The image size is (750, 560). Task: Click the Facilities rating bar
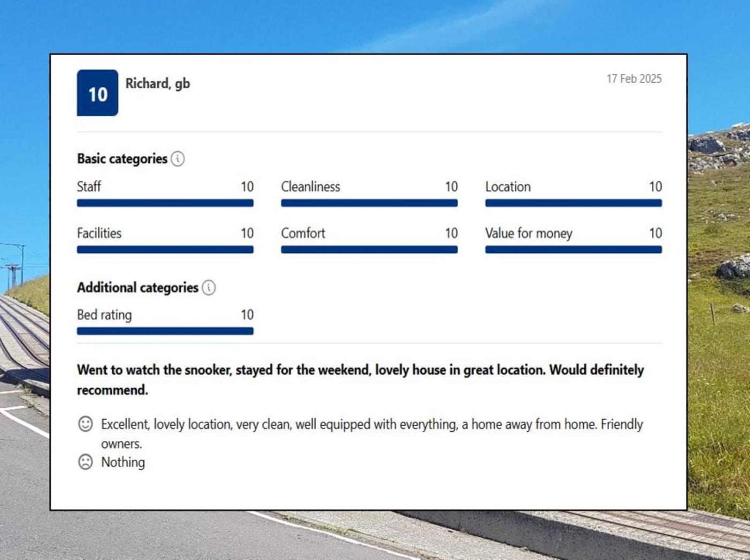pyautogui.click(x=165, y=250)
